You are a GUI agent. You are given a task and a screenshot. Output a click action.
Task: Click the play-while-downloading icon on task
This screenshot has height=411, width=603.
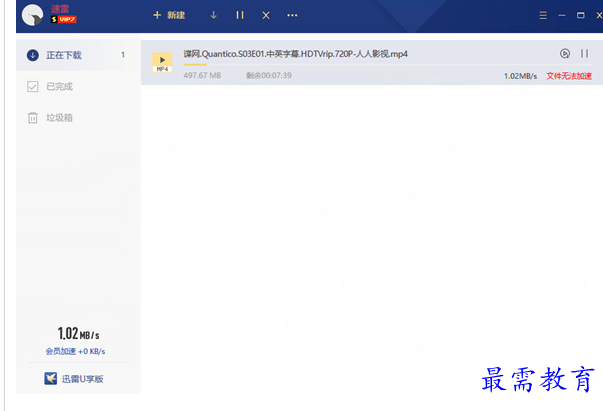pyautogui.click(x=565, y=53)
